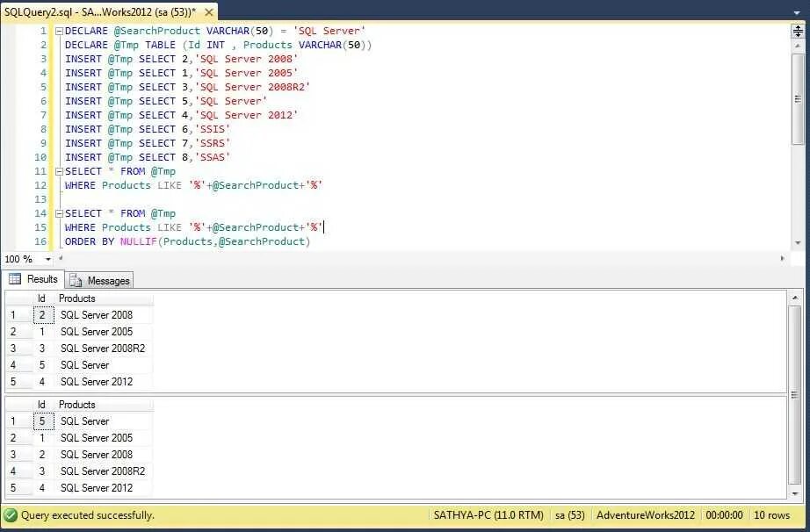This screenshot has width=810, height=532.
Task: Select 'SQL Server 2008R2' cell in first grid
Action: tap(104, 349)
